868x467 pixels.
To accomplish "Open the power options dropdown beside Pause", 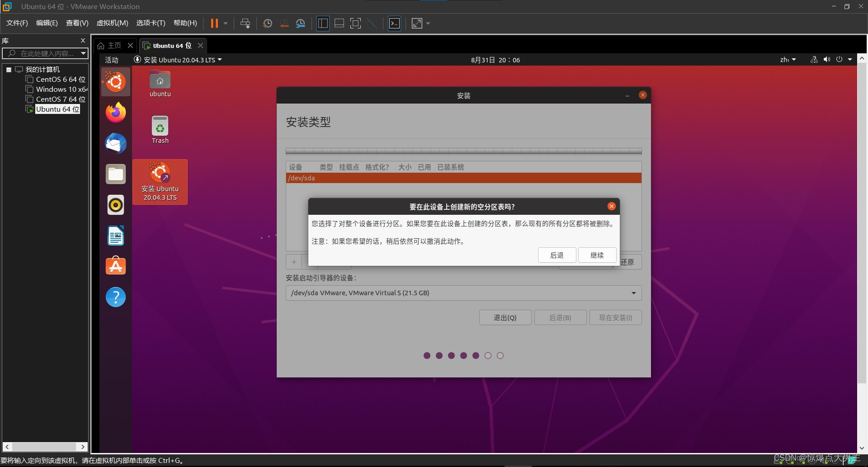I will click(x=226, y=24).
